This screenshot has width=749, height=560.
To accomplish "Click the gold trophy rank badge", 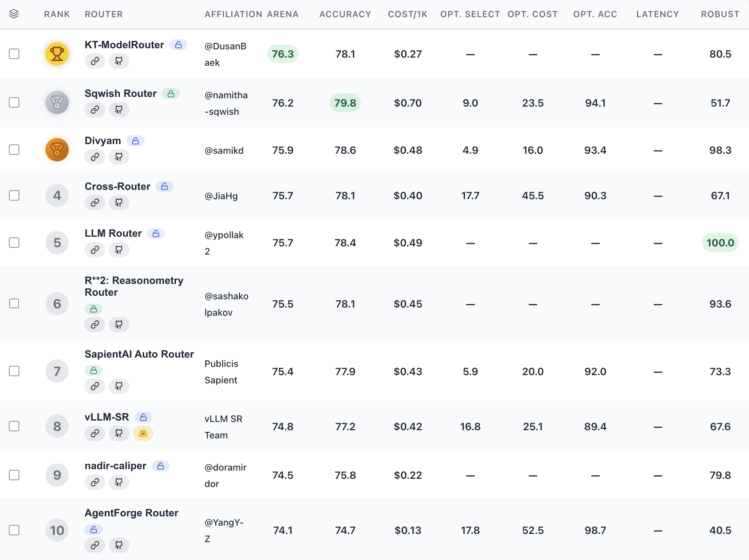I will 57,54.
